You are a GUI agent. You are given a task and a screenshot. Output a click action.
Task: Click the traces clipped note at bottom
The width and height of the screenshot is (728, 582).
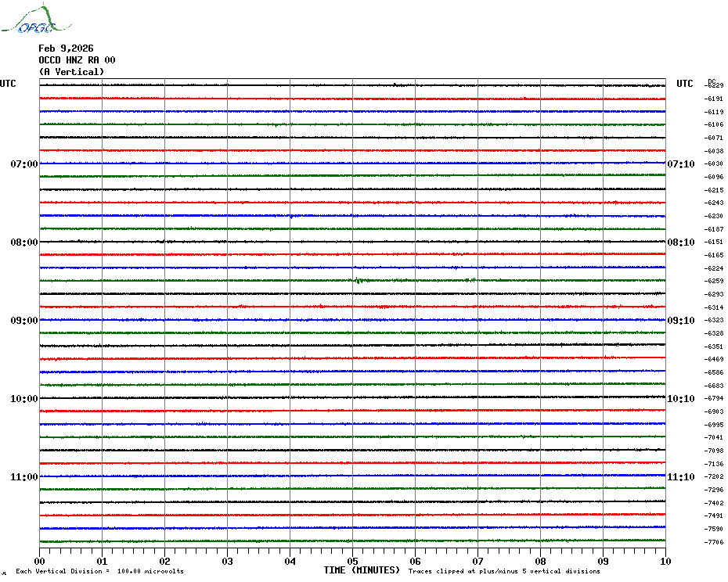(504, 571)
